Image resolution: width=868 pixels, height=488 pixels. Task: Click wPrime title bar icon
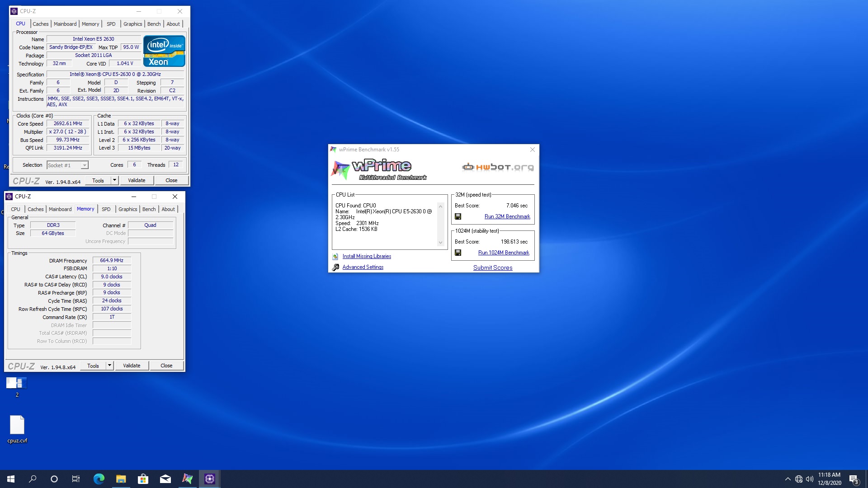pyautogui.click(x=333, y=150)
